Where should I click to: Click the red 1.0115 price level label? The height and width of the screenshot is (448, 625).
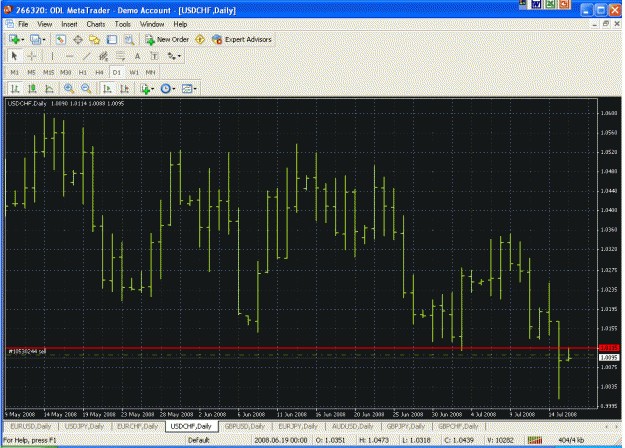coord(609,348)
